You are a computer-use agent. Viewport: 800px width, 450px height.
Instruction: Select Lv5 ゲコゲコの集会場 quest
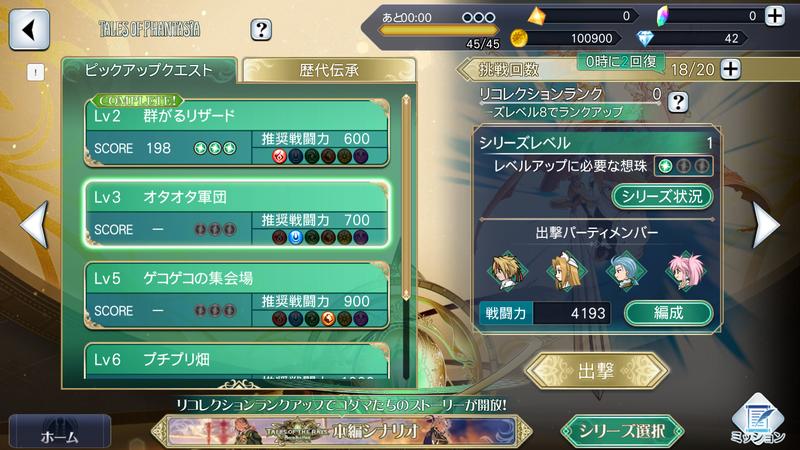coord(237,295)
